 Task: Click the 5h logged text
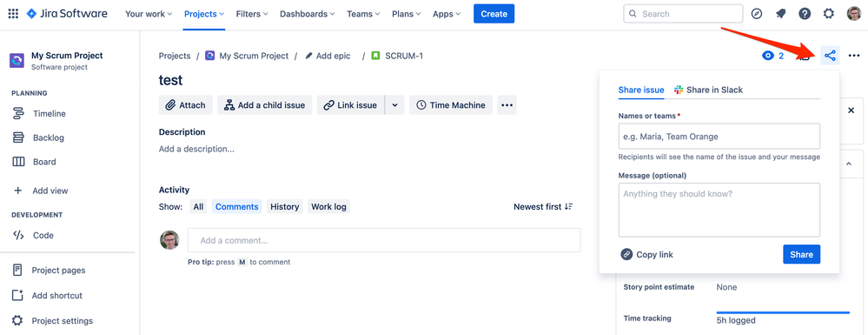(736, 320)
